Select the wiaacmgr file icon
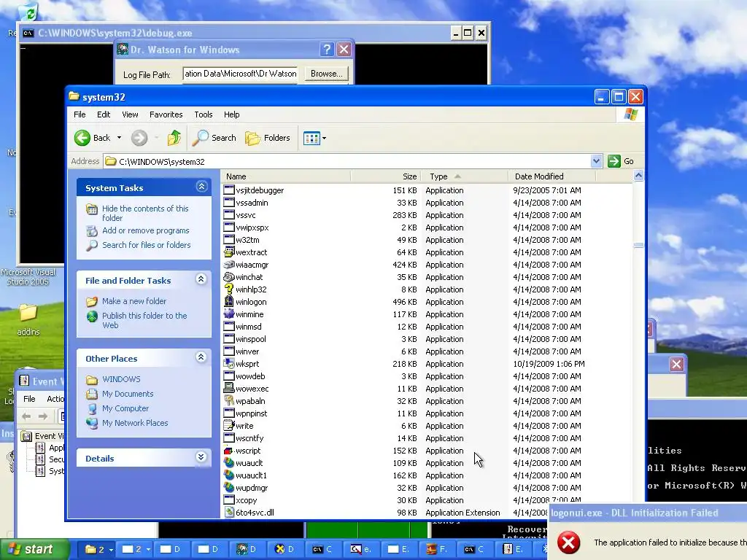 coord(229,264)
